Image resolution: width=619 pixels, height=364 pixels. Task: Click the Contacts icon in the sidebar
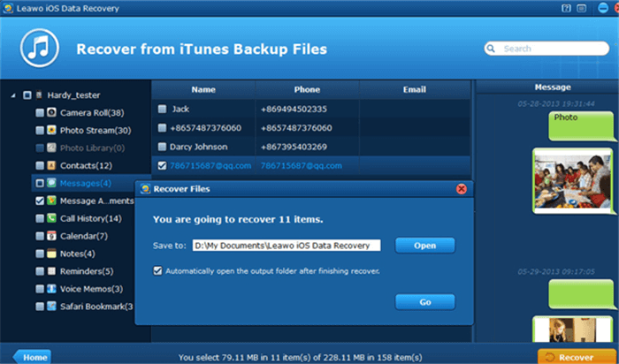coord(52,165)
